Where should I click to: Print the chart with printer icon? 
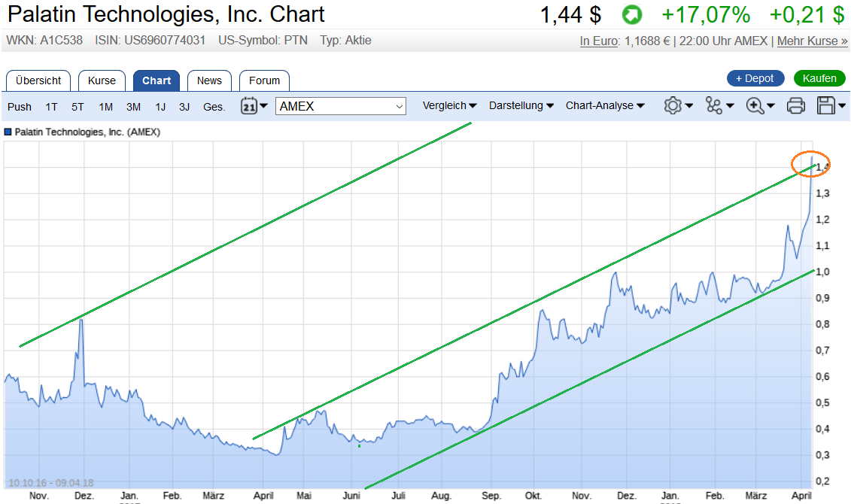tap(795, 106)
